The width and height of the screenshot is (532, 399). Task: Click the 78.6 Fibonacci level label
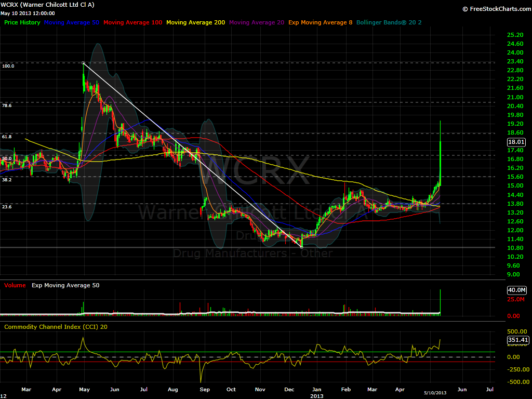[7, 106]
